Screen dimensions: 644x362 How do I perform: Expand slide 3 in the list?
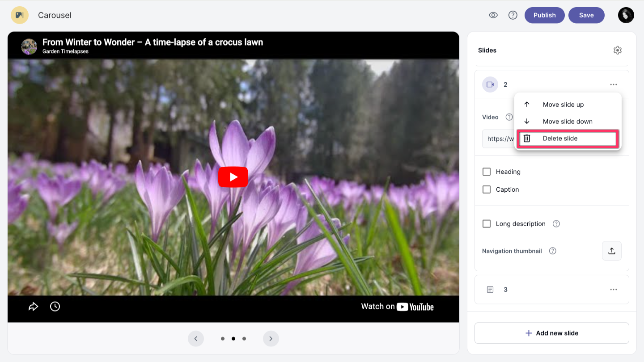tap(505, 290)
